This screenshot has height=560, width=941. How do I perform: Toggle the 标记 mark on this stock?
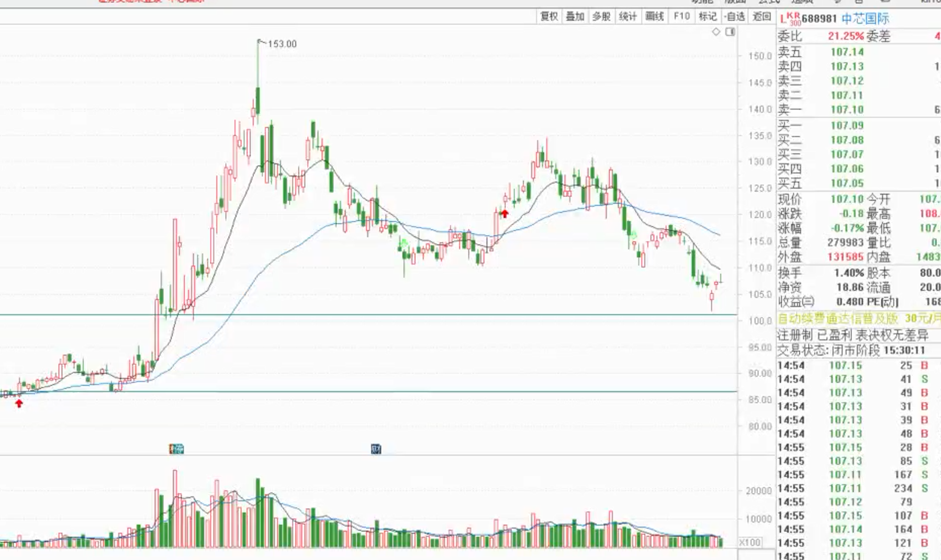(708, 16)
